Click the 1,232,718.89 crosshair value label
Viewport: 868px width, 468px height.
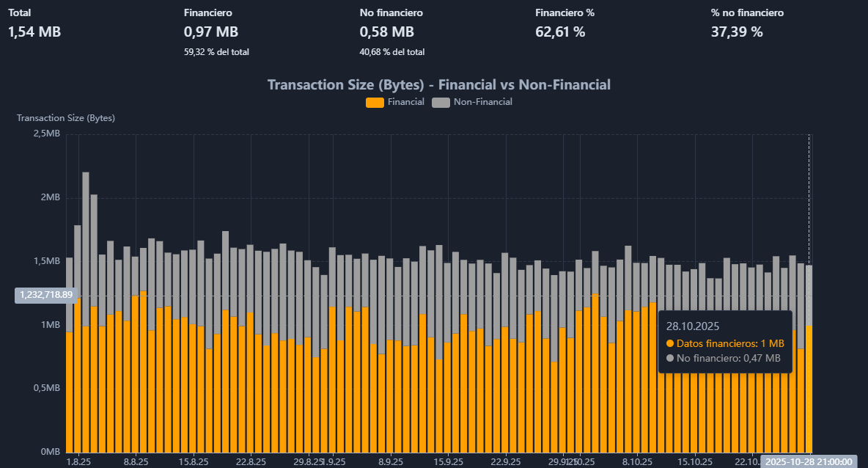tap(46, 295)
